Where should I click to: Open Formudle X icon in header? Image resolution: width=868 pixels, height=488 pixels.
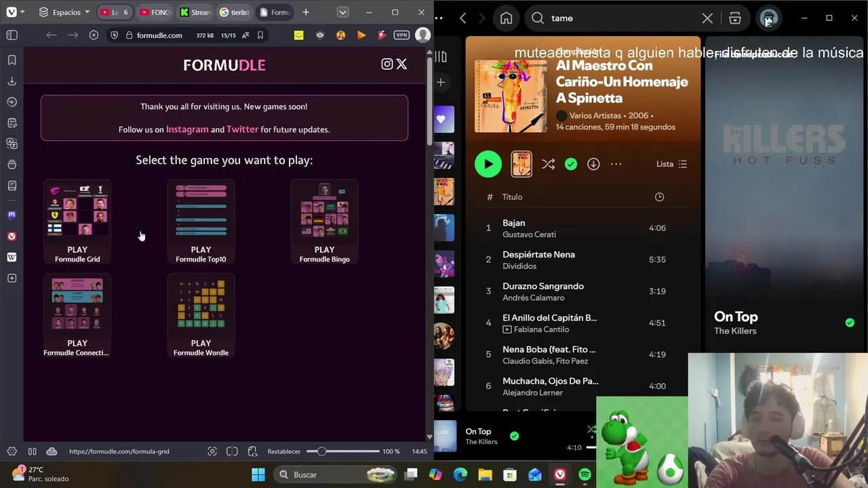point(401,64)
